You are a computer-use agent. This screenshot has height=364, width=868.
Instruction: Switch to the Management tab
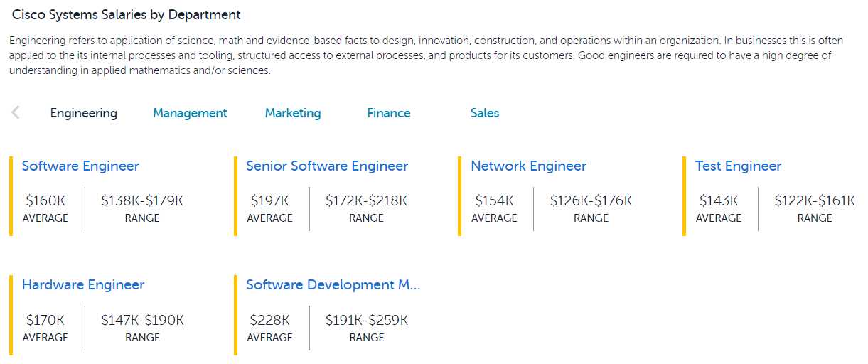(x=190, y=113)
